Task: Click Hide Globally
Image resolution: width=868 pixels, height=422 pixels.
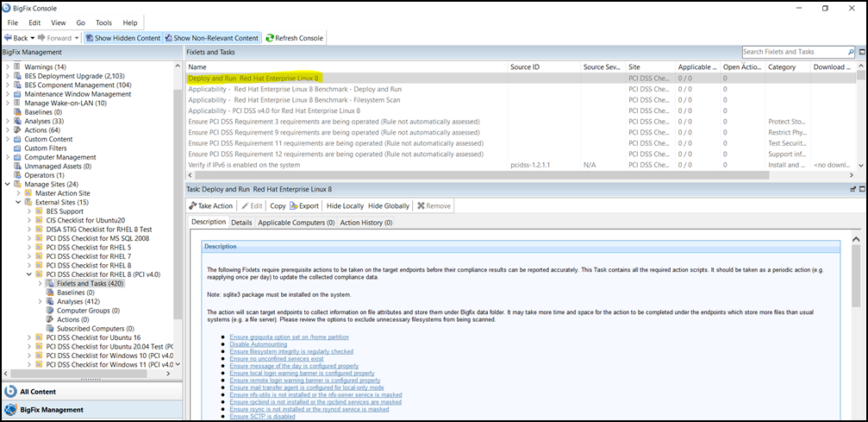Action: (389, 205)
